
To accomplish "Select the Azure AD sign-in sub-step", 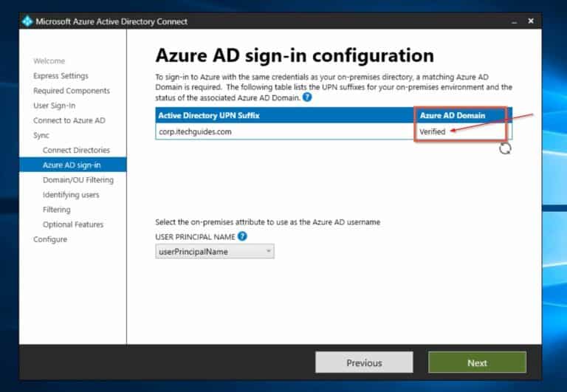I will [72, 165].
